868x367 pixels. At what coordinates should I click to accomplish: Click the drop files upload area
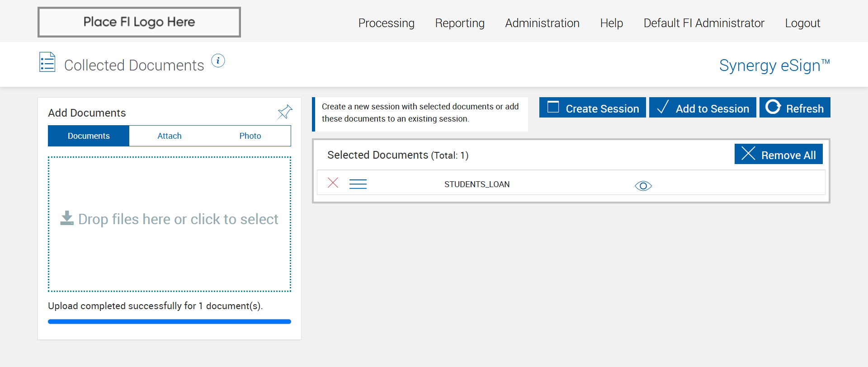pos(170,224)
